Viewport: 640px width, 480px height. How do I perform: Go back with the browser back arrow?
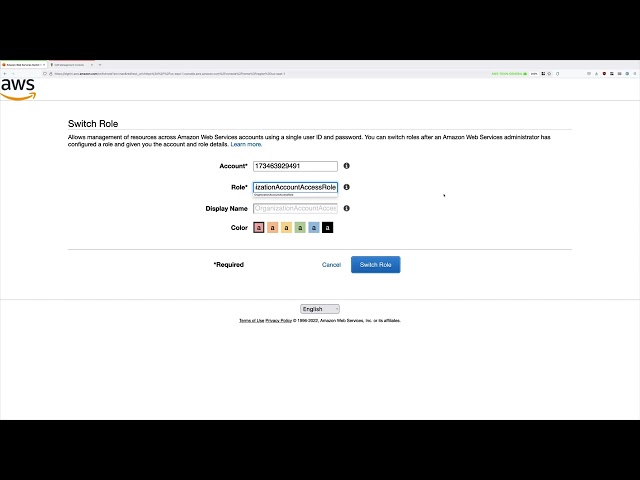coord(5,74)
